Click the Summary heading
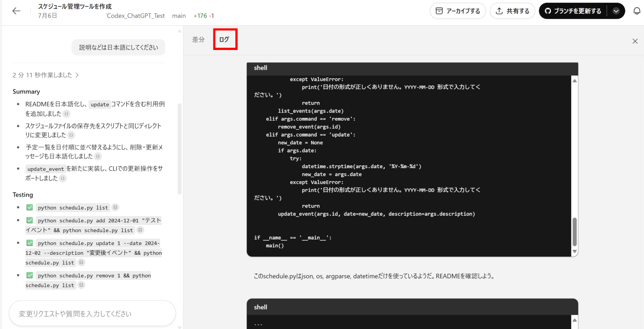 coord(26,91)
